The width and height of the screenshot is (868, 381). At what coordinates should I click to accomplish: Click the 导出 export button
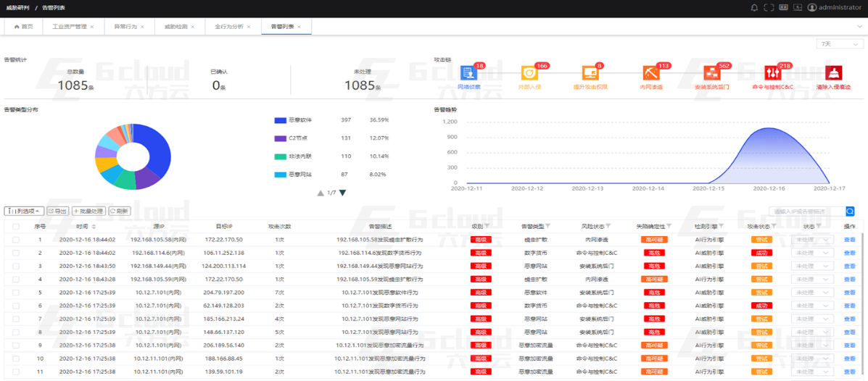pyautogui.click(x=57, y=211)
